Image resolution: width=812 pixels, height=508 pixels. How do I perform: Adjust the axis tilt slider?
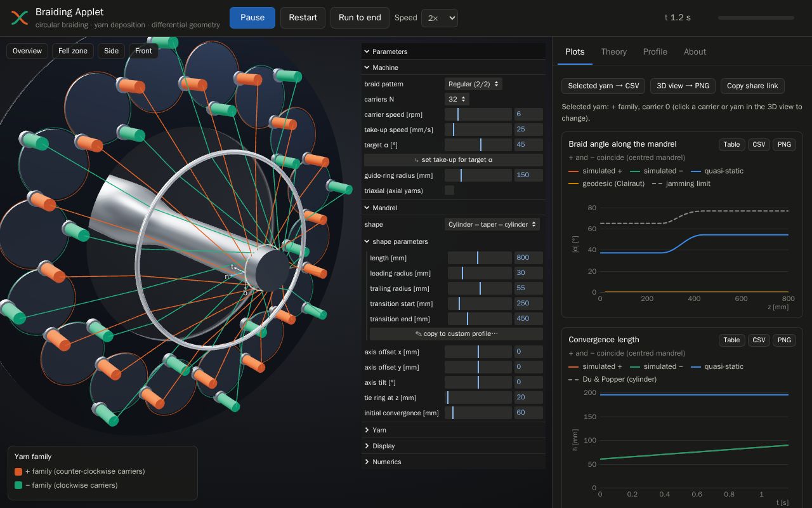(478, 382)
